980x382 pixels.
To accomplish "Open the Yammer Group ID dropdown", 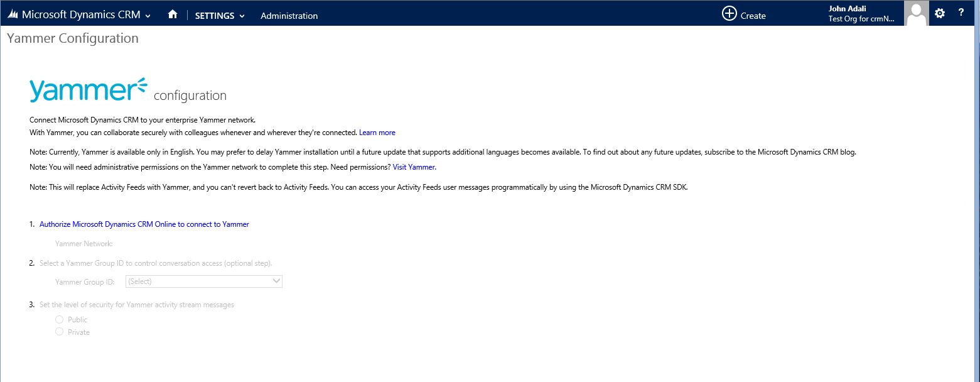I will click(x=204, y=281).
